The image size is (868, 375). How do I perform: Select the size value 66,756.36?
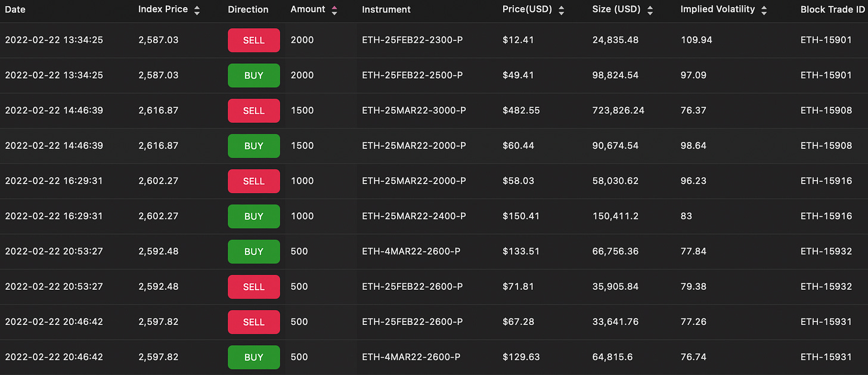click(615, 251)
